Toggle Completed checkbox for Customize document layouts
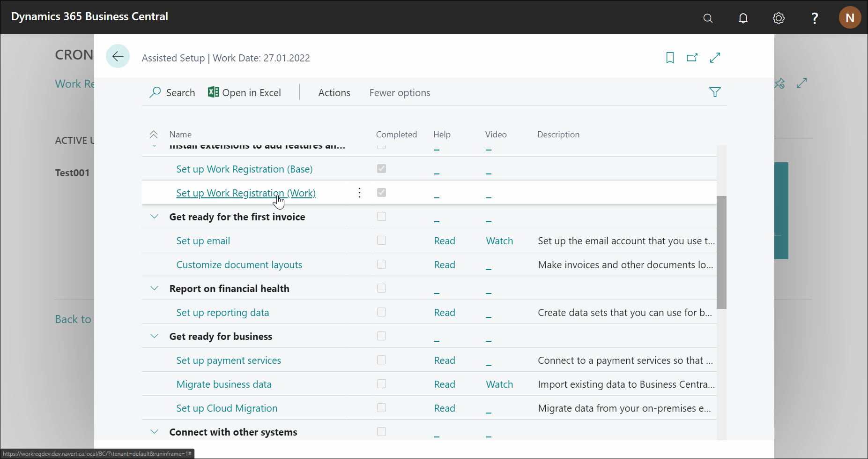 point(381,264)
